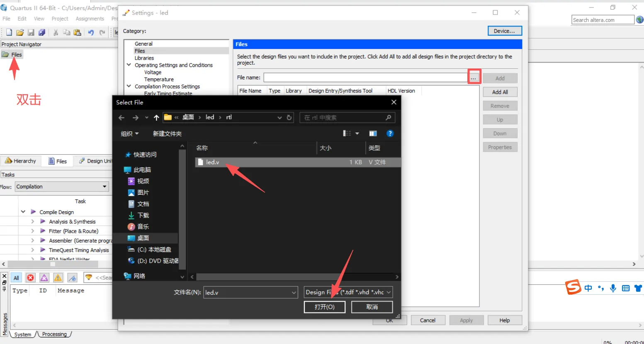Click the search box 在 rtl 中搜索
Screen dimensions: 644x344
tap(347, 118)
